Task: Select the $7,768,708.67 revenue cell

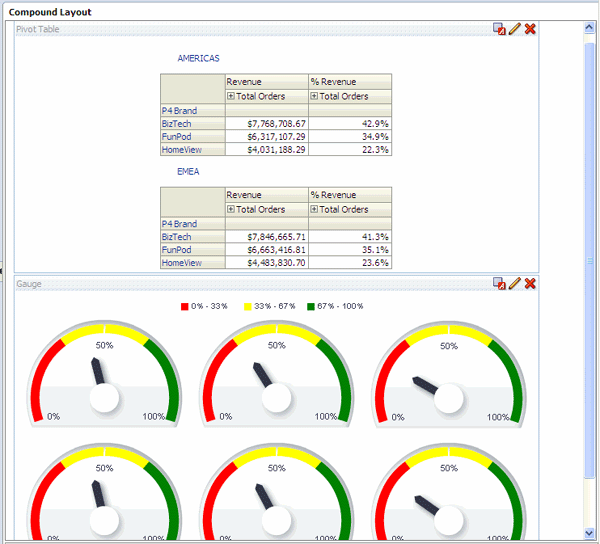Action: pos(267,124)
